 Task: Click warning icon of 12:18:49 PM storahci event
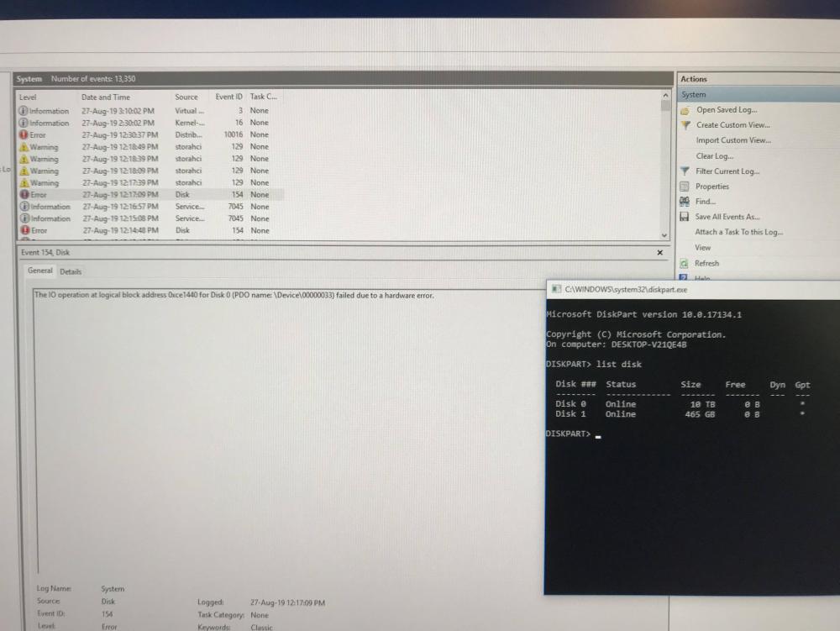pos(24,147)
